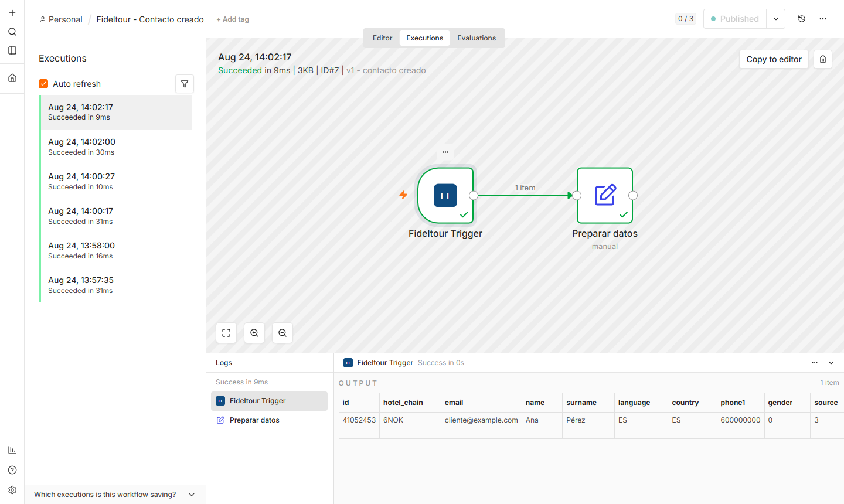The height and width of the screenshot is (504, 844).
Task: Select Preparar datos in logs list
Action: [269, 420]
